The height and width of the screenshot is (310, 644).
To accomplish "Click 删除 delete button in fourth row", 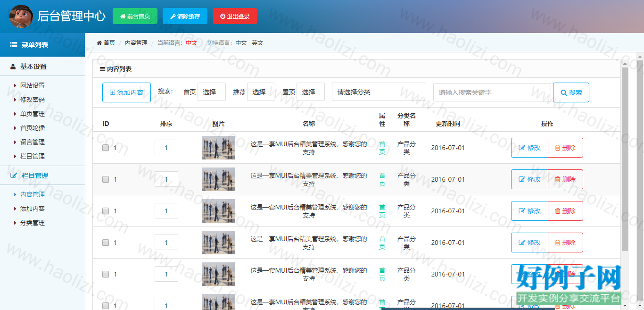I will click(x=565, y=243).
